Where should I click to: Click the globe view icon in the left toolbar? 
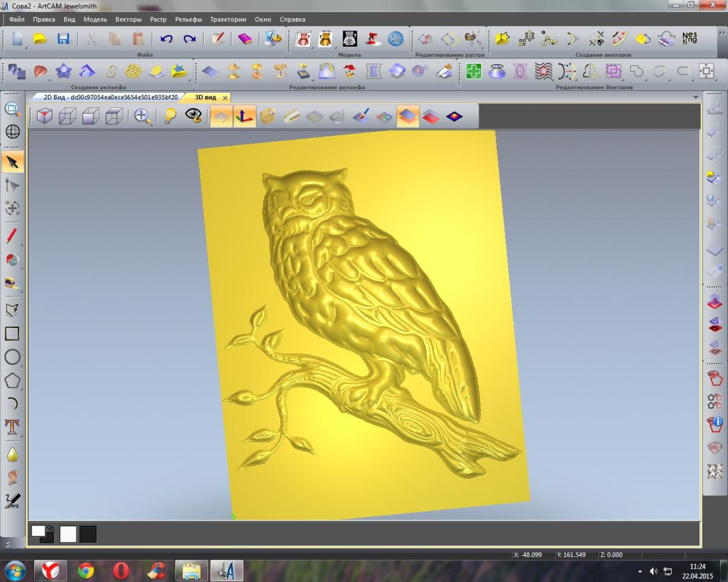tap(12, 132)
